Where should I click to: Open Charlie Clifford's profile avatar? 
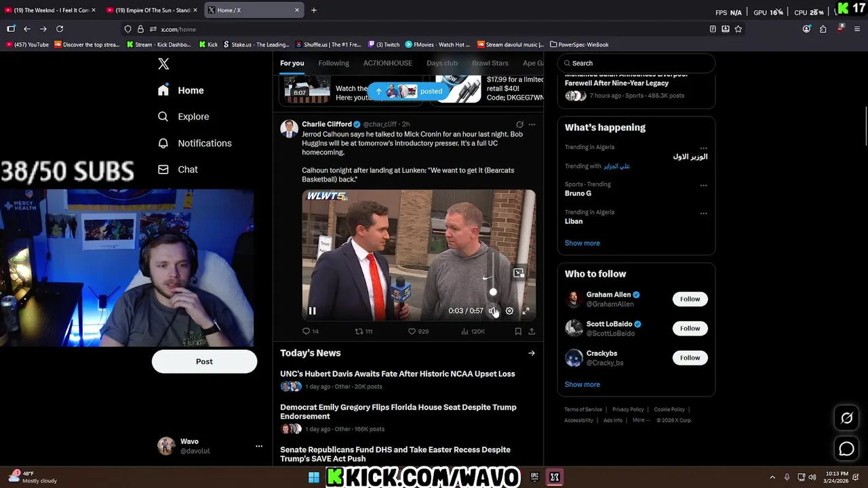tap(290, 129)
